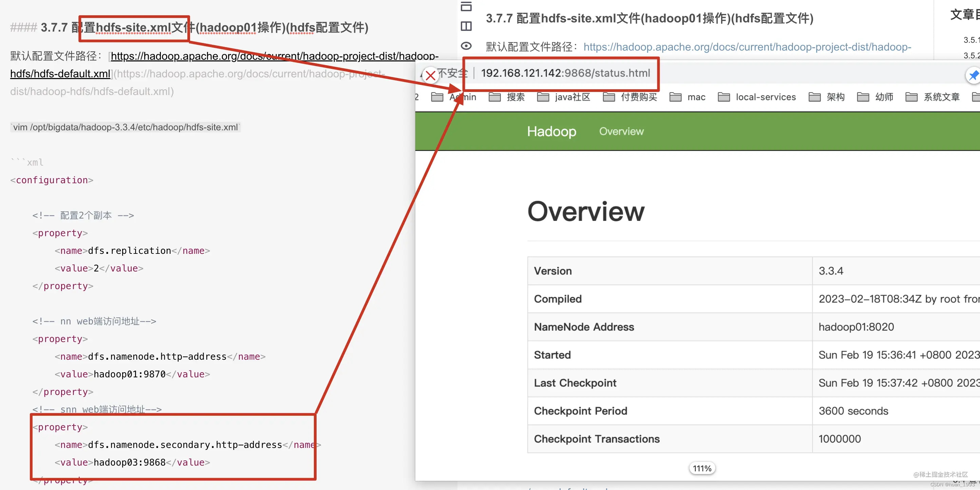The width and height of the screenshot is (980, 490).
Task: Click the Compiled row label
Action: pos(558,299)
